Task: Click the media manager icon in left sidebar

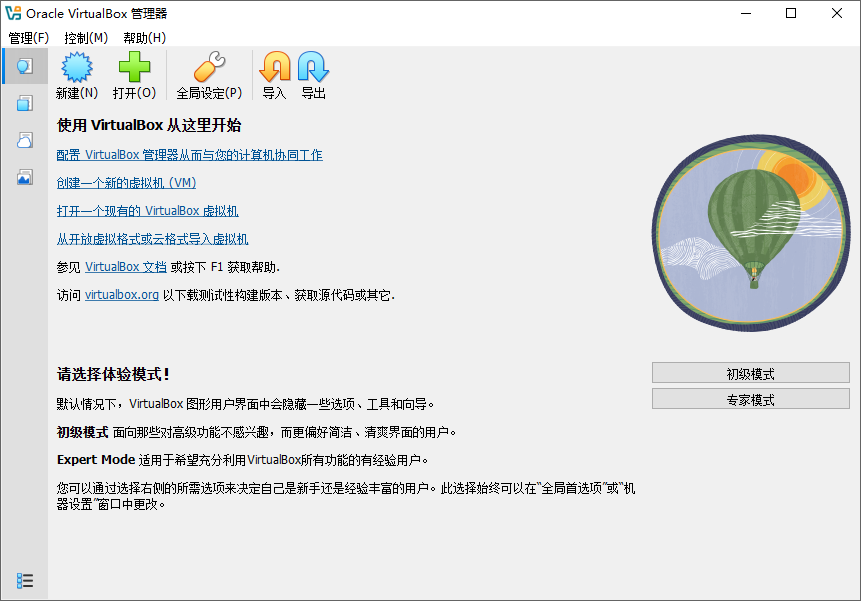Action: tap(23, 102)
